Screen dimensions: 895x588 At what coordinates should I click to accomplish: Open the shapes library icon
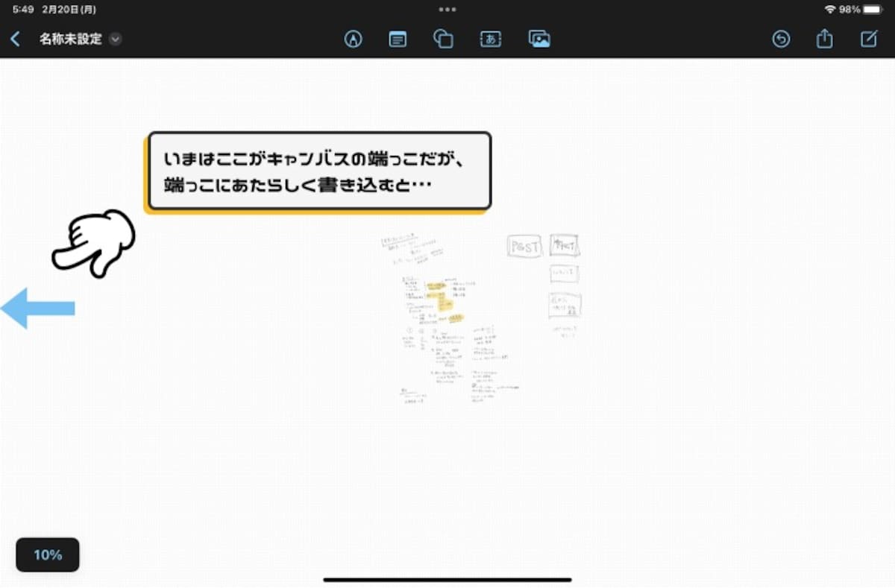(x=443, y=39)
